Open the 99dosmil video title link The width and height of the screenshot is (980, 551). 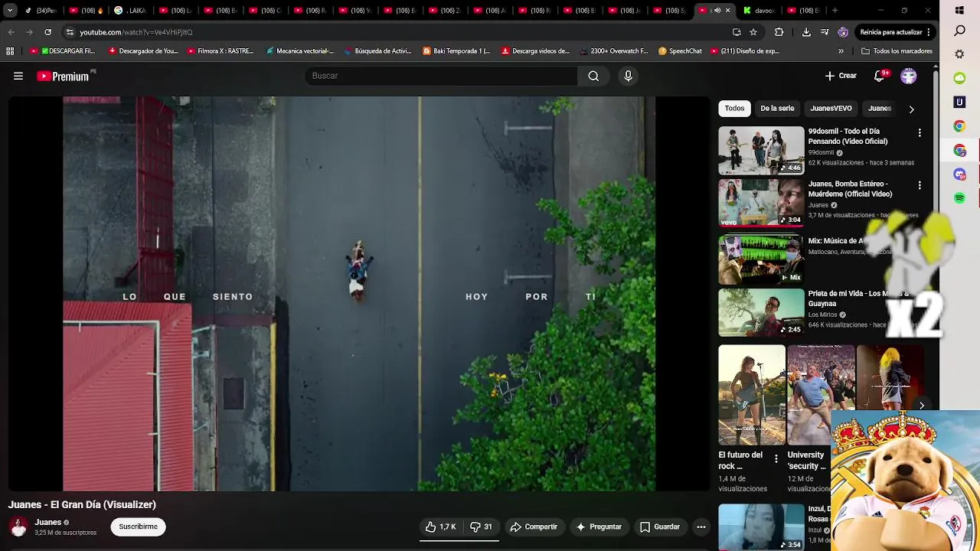(x=848, y=136)
